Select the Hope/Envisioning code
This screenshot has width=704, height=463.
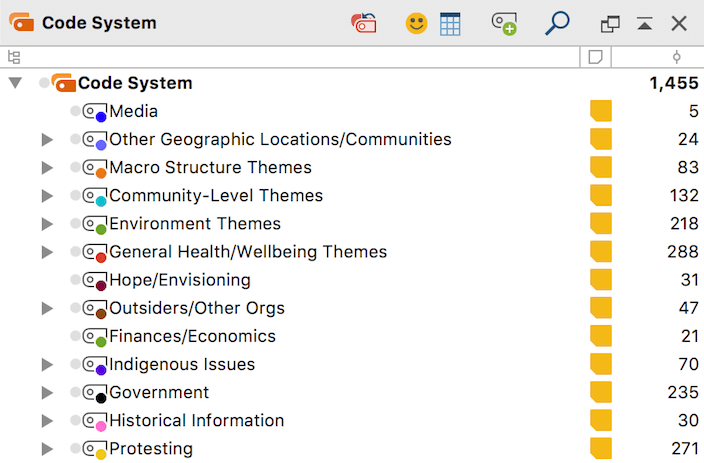point(180,280)
